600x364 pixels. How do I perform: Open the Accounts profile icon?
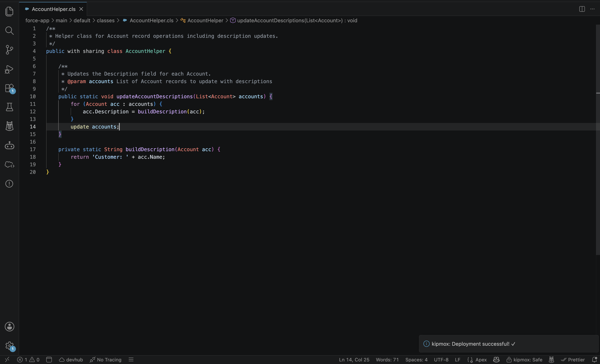pyautogui.click(x=9, y=326)
